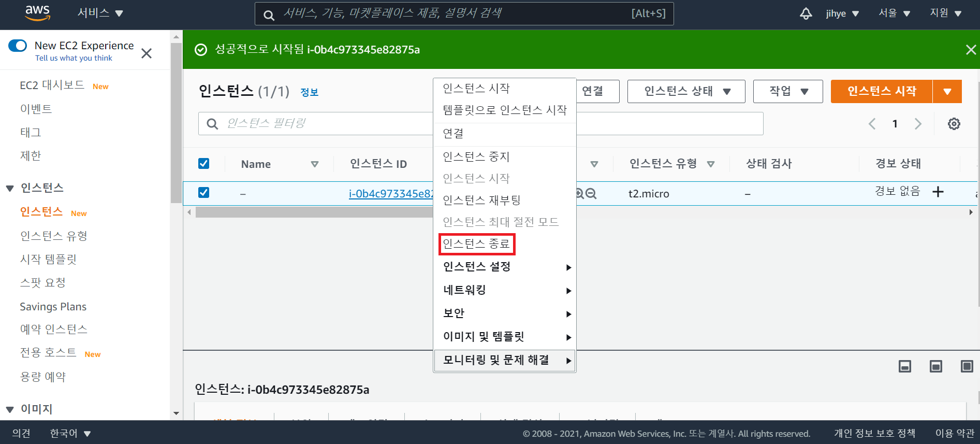
Task: Click the zoom-out magnifier in instance row
Action: 591,194
